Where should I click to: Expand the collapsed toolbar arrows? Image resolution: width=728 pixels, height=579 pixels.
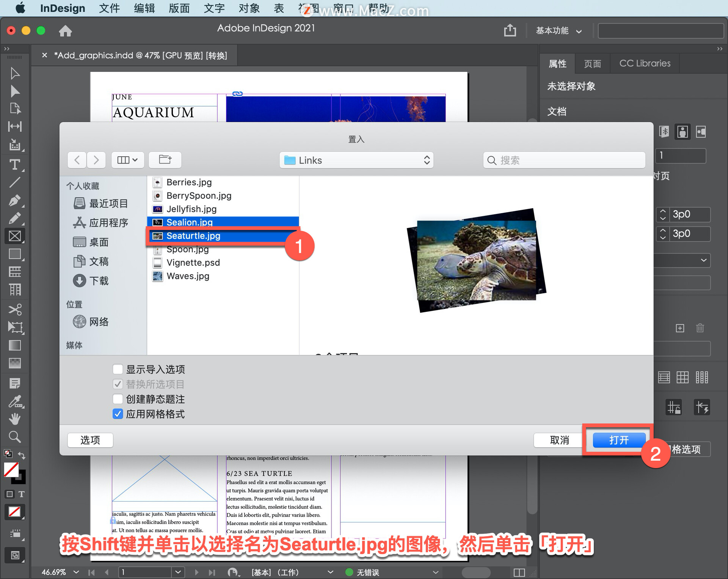click(x=7, y=49)
